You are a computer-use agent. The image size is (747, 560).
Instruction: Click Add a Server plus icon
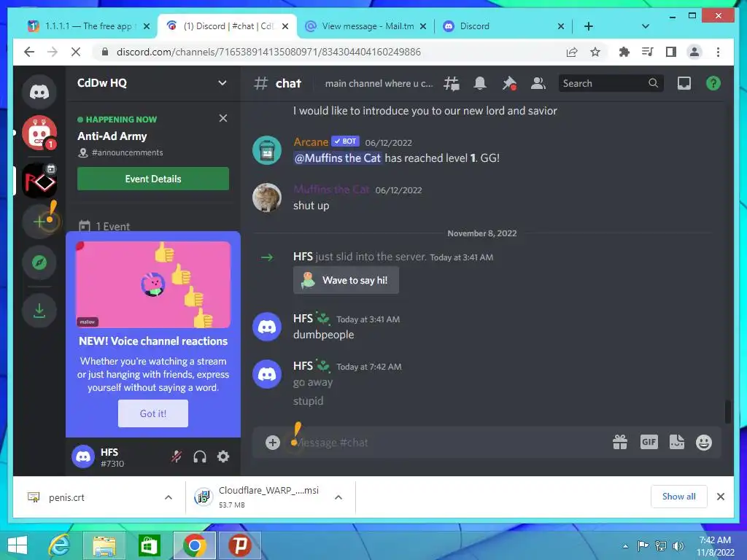[x=39, y=222]
